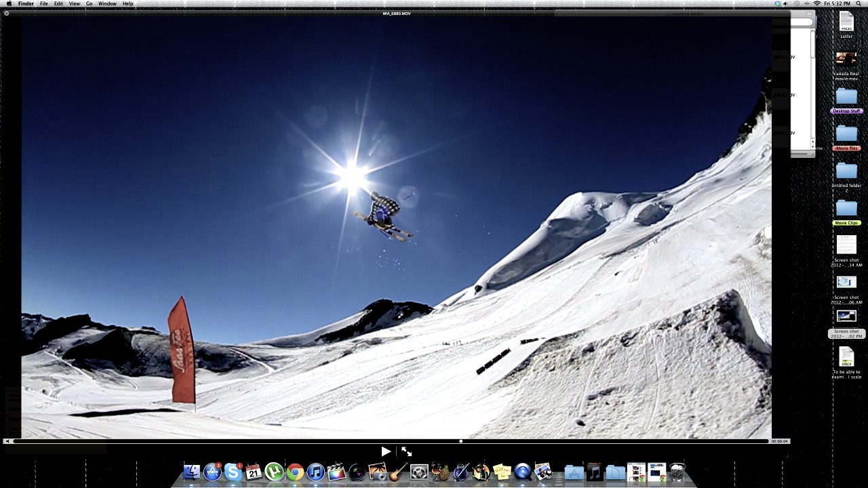The image size is (868, 488).
Task: Click the Spotlight search icon
Action: (x=859, y=3)
